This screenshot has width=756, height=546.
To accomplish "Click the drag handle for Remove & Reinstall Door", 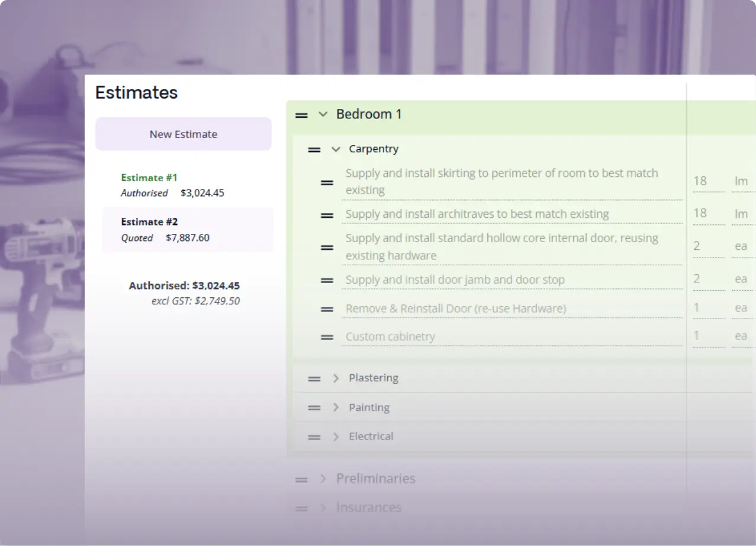I will coord(327,309).
